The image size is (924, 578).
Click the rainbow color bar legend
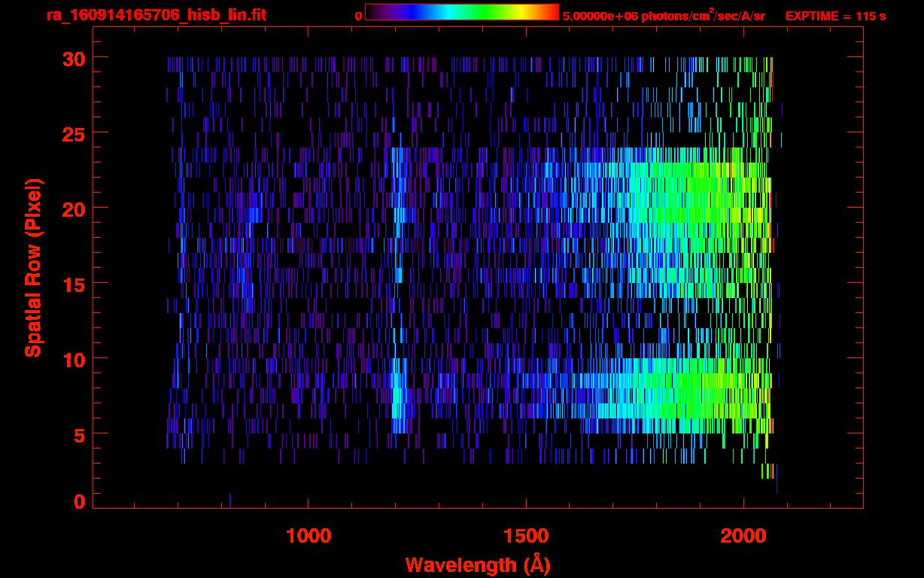pyautogui.click(x=462, y=12)
